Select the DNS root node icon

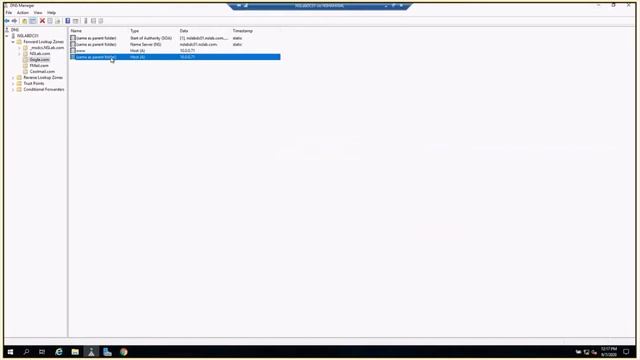tap(7, 30)
